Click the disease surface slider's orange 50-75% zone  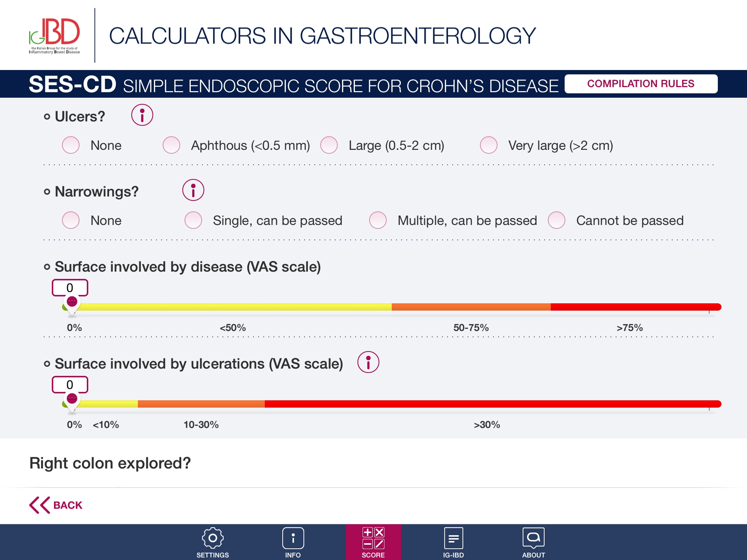471,307
